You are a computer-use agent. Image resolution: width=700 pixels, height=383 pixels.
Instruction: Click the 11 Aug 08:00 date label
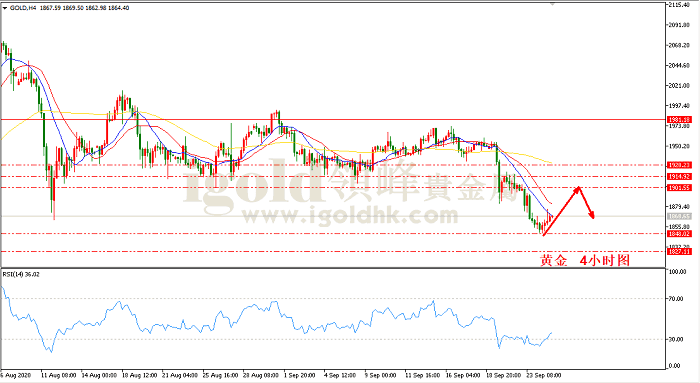pos(58,375)
